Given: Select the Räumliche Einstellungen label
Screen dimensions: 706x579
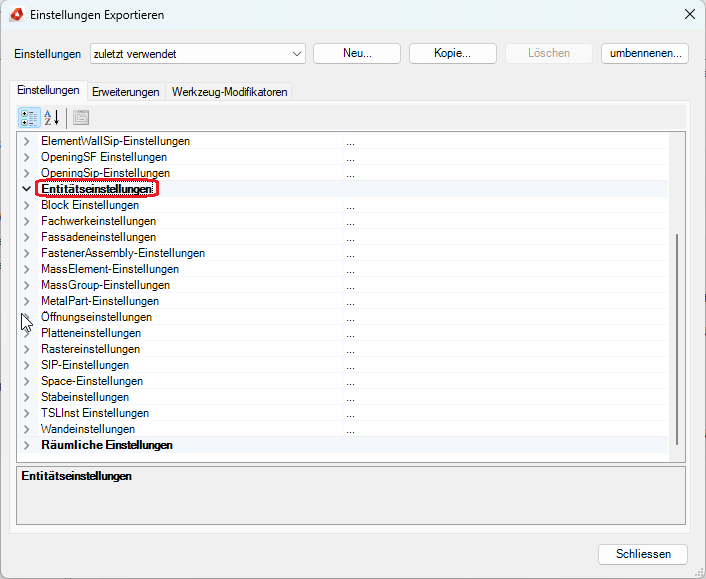Looking at the screenshot, I should click(x=107, y=445).
